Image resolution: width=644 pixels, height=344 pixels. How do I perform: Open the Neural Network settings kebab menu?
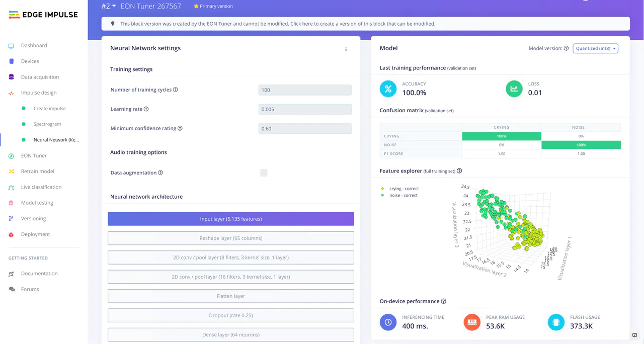click(346, 49)
